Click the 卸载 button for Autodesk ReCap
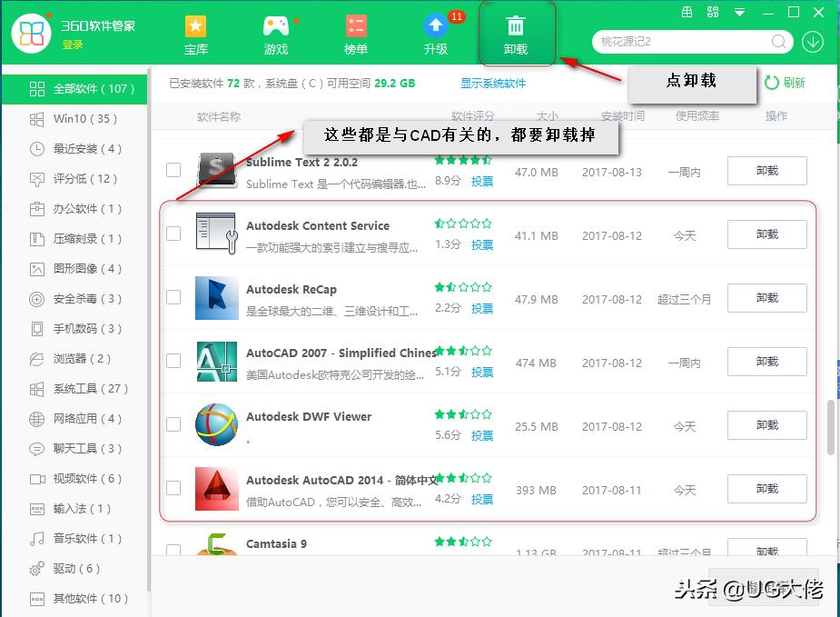Viewport: 840px width, 617px height. click(x=767, y=298)
